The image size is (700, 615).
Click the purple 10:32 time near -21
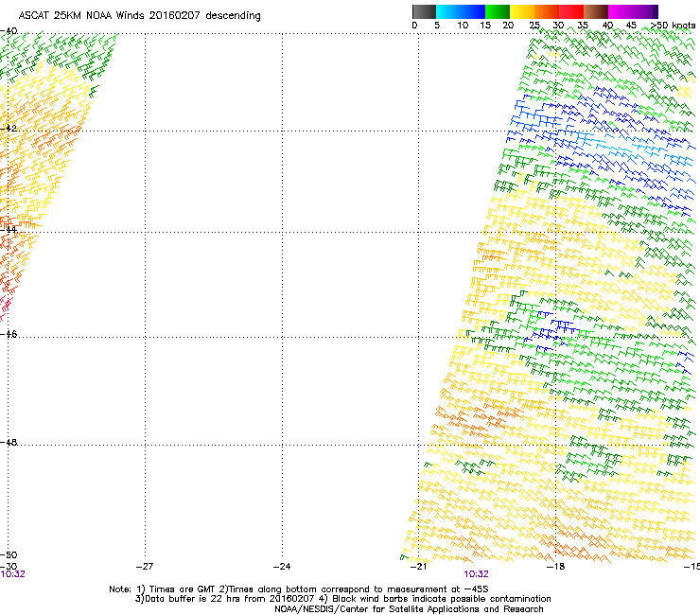[476, 574]
